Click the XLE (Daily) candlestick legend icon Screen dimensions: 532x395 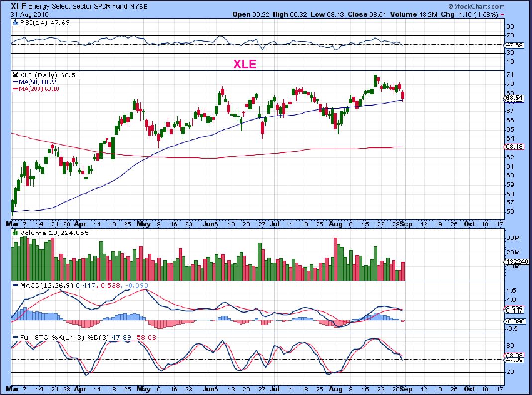15,75
